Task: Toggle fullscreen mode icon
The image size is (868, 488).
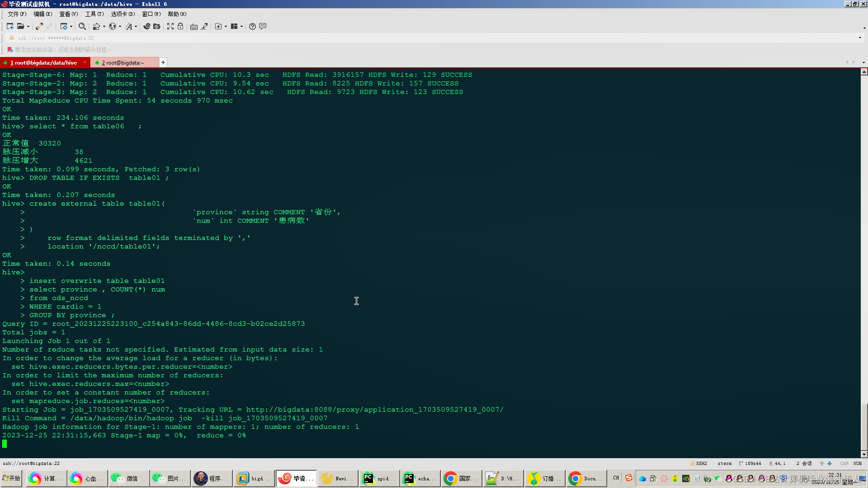Action: click(170, 26)
